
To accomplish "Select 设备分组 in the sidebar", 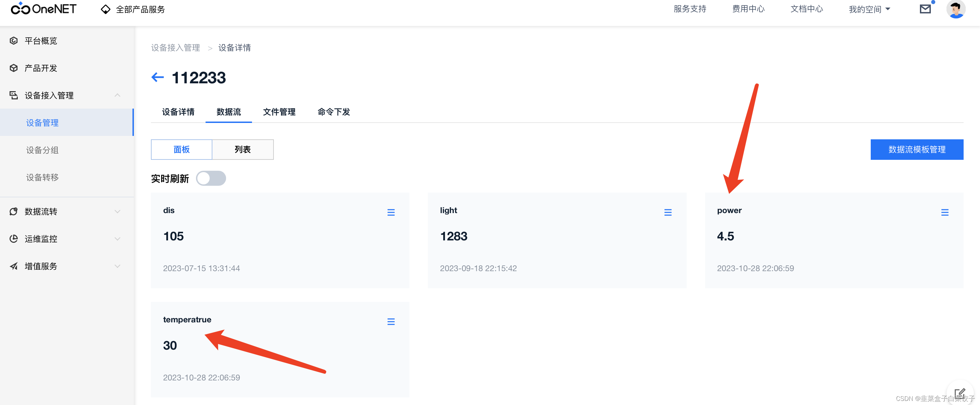I will click(x=42, y=150).
